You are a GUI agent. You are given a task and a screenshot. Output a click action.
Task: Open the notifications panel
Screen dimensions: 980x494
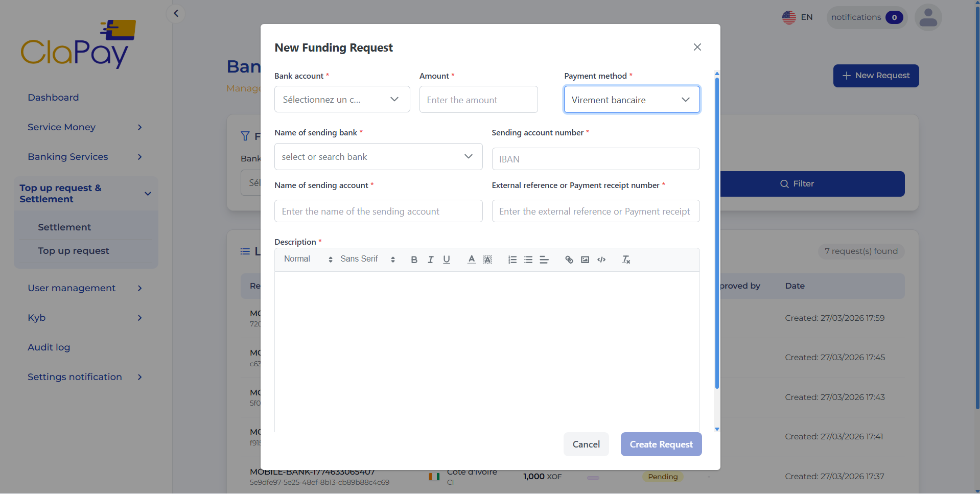(x=866, y=17)
